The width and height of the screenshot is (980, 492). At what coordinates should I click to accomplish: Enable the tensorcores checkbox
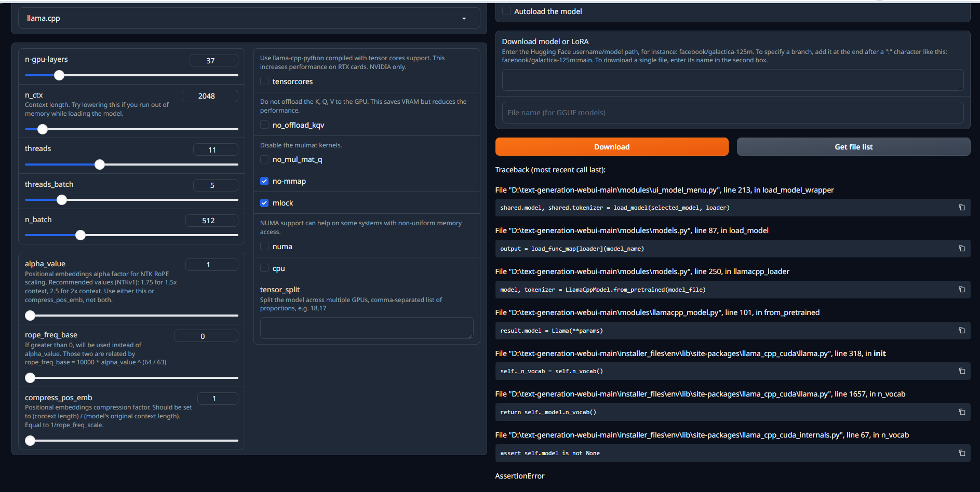tap(264, 81)
